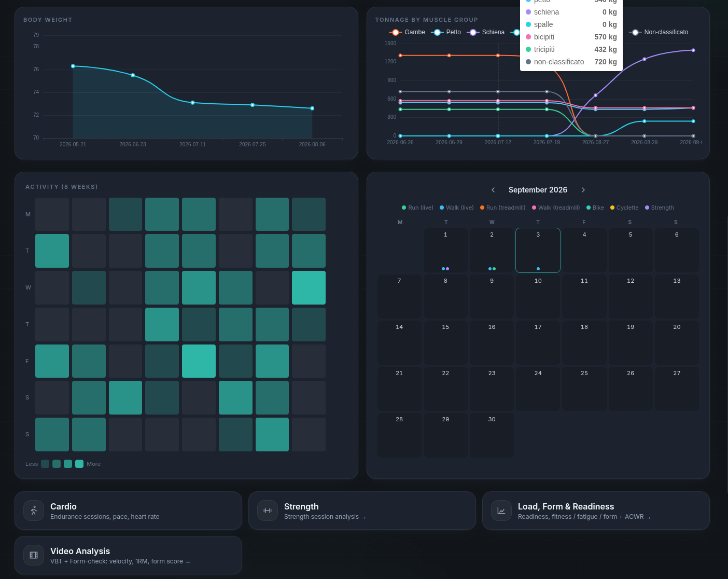Click the darkest swatch beside 'Less' in legend
The image size is (728, 579).
coord(45,464)
